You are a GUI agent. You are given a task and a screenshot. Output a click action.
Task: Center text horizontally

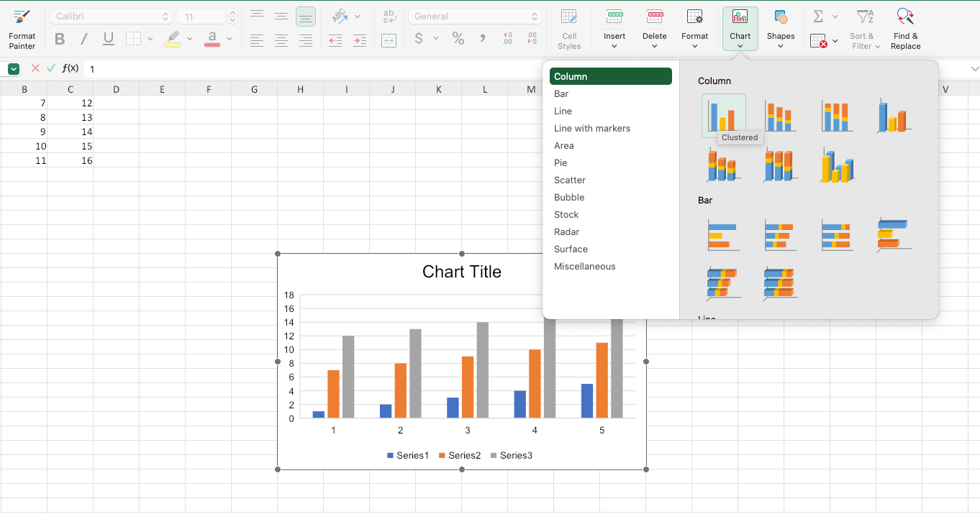point(281,40)
